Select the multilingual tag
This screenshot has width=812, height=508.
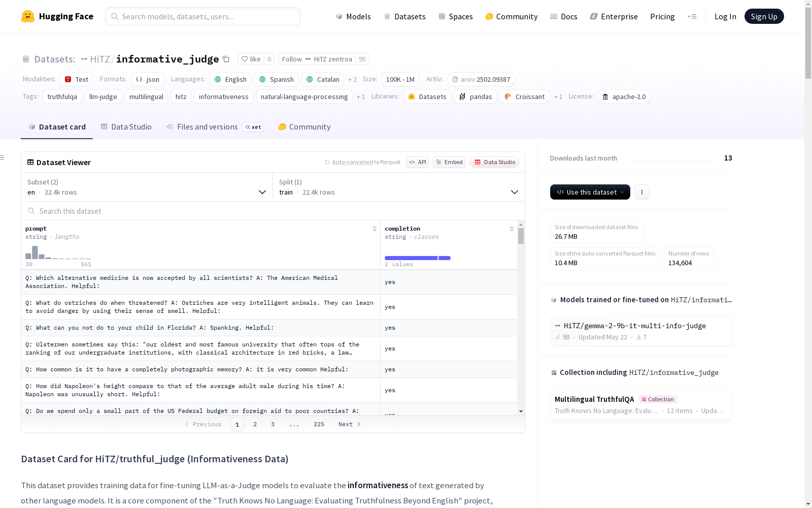(146, 97)
